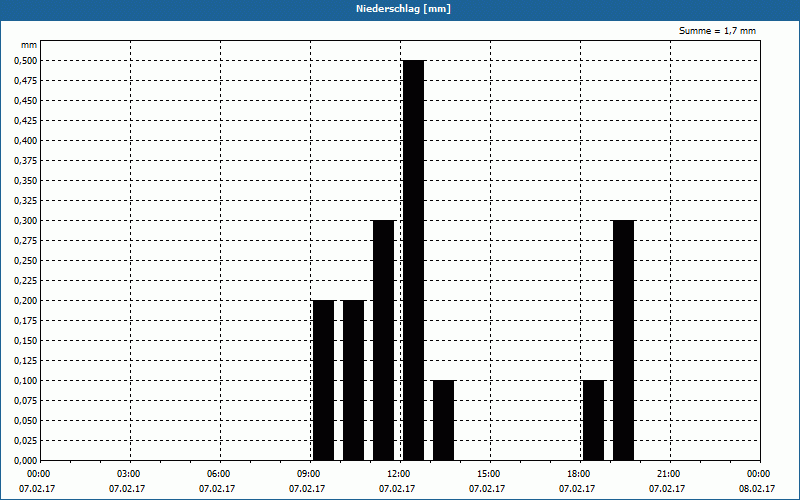
Task: Click the "00:00" label above 08.02.17
Action: [x=758, y=474]
